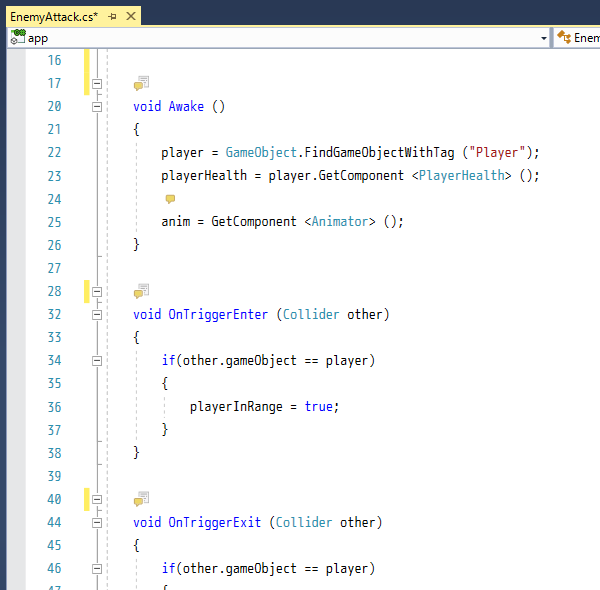This screenshot has width=600, height=590.
Task: Click the Awake method name
Action: (x=186, y=106)
